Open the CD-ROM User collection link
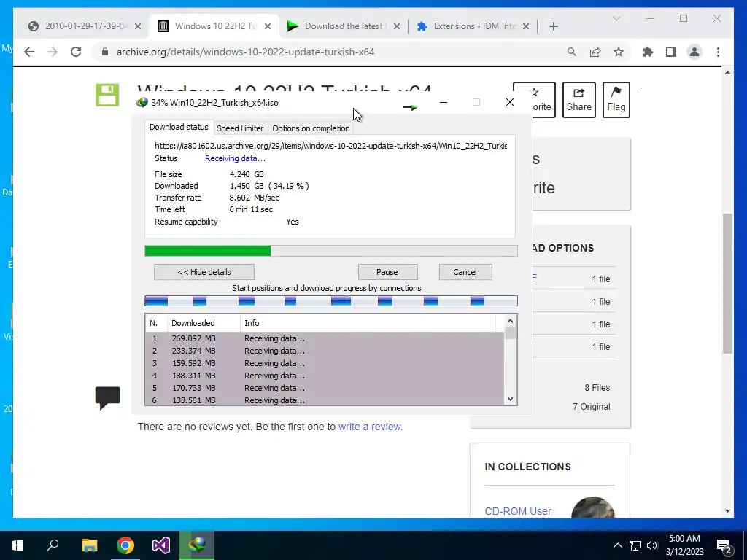 [x=518, y=511]
